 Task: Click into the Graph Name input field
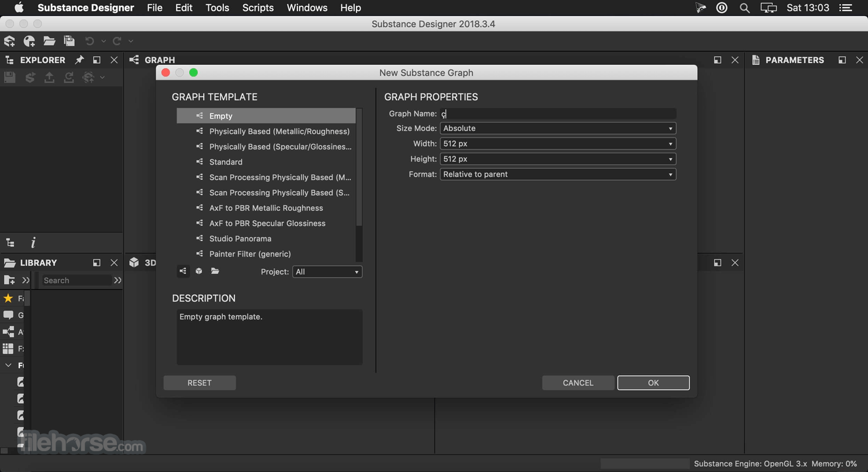558,114
